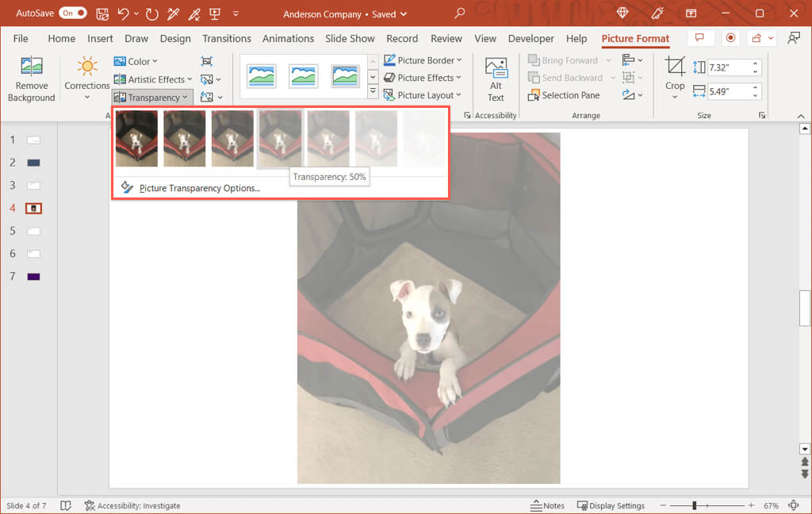Click the diamond Premium icon

click(622, 13)
